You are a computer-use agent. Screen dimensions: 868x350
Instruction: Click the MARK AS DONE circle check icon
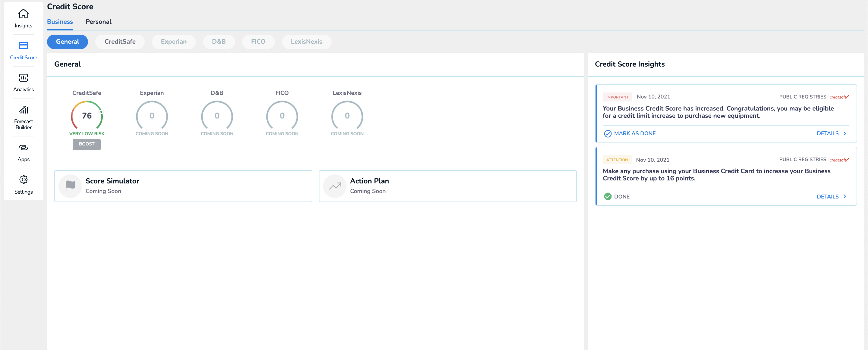608,134
